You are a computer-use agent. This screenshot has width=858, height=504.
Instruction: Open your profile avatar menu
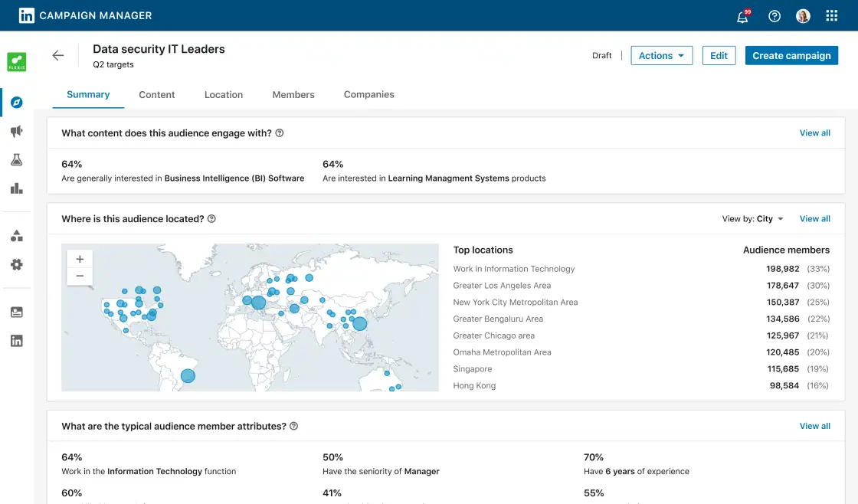pos(803,15)
